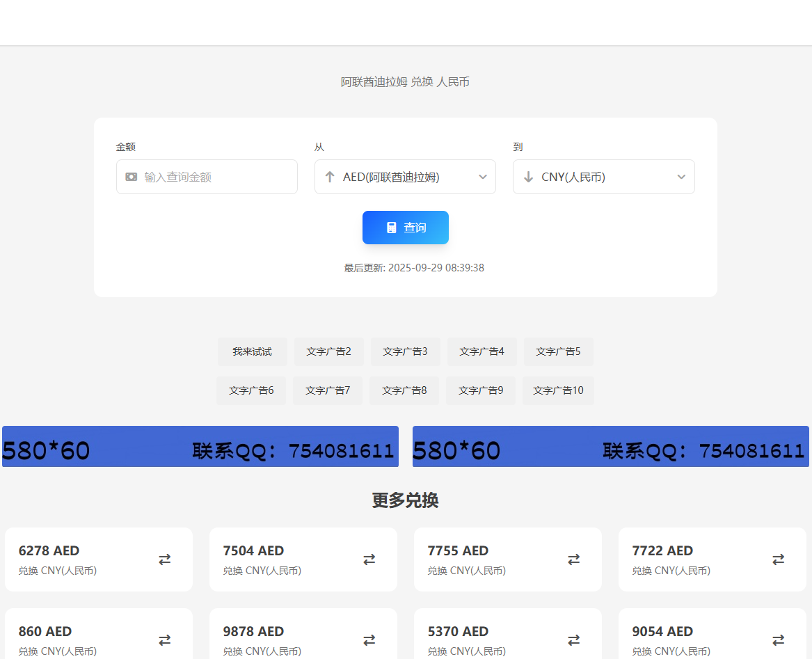The image size is (812, 659).
Task: Click the 更多兑换 section heading
Action: coord(406,500)
